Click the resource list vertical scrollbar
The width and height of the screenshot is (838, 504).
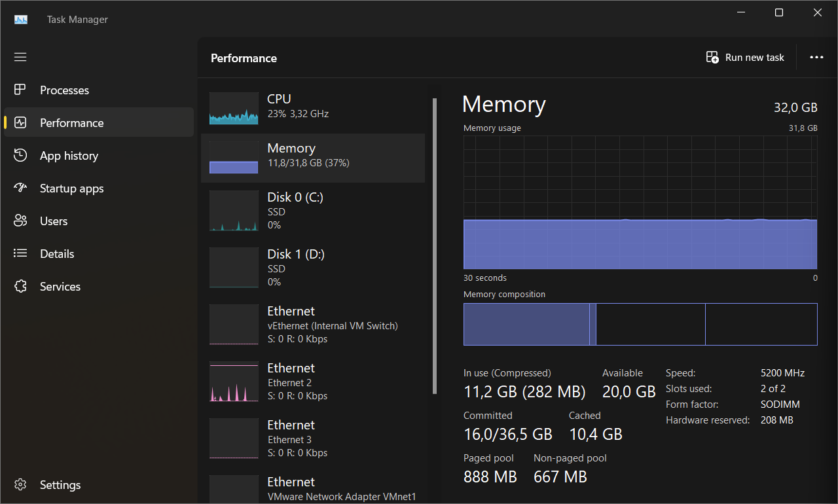(x=434, y=245)
